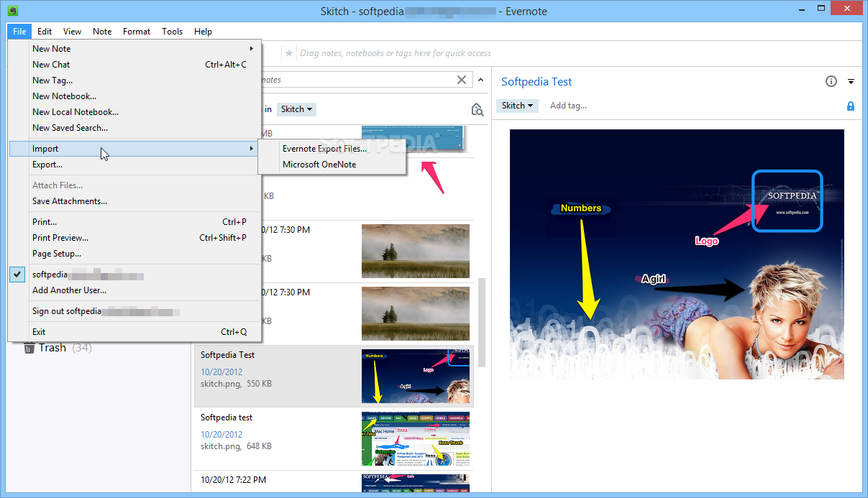
Task: Open the Format menu
Action: point(137,32)
